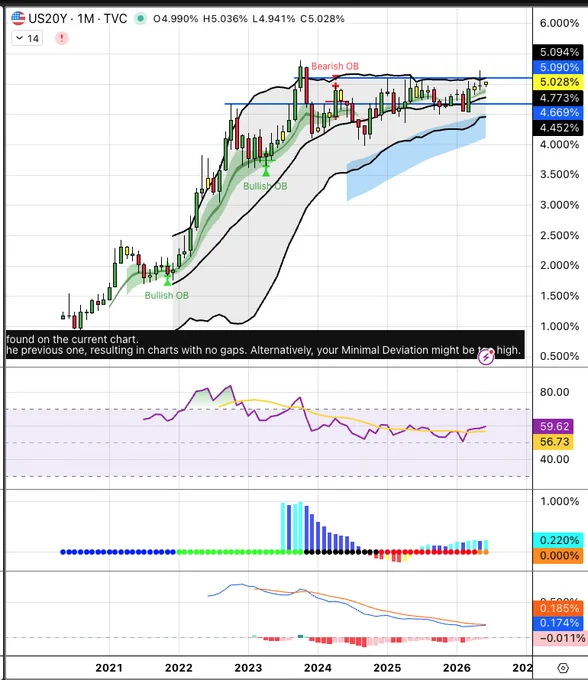Image resolution: width=588 pixels, height=680 pixels.
Task: Click the Bearish OB label
Action: [x=335, y=66]
